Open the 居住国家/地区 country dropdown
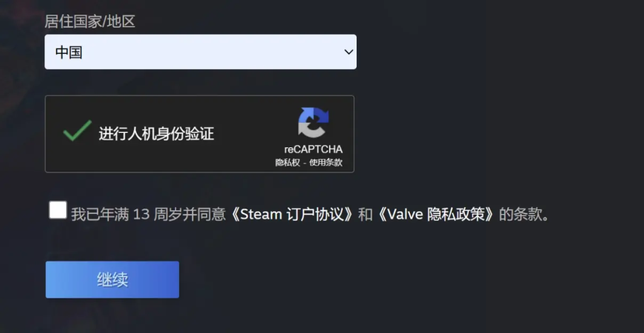 pos(201,52)
